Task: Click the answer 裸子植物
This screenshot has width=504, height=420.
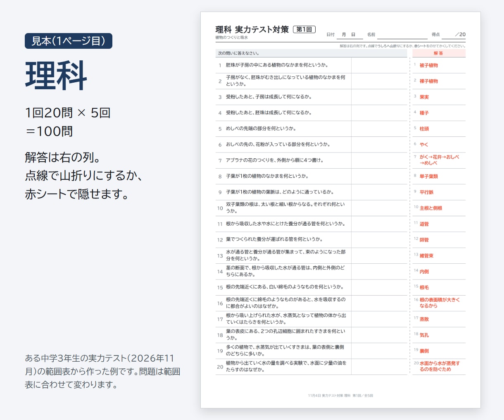Action: click(429, 81)
